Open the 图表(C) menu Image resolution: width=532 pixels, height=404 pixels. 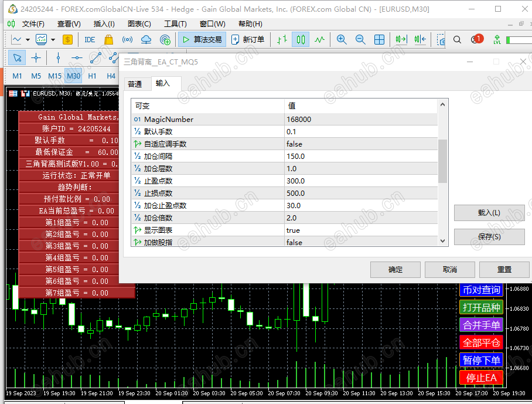tap(139, 24)
